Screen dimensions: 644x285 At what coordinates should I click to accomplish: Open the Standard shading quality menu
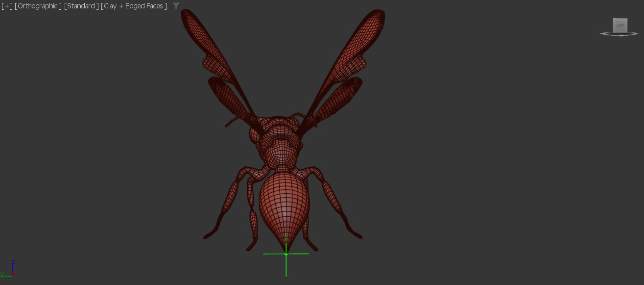pos(81,6)
